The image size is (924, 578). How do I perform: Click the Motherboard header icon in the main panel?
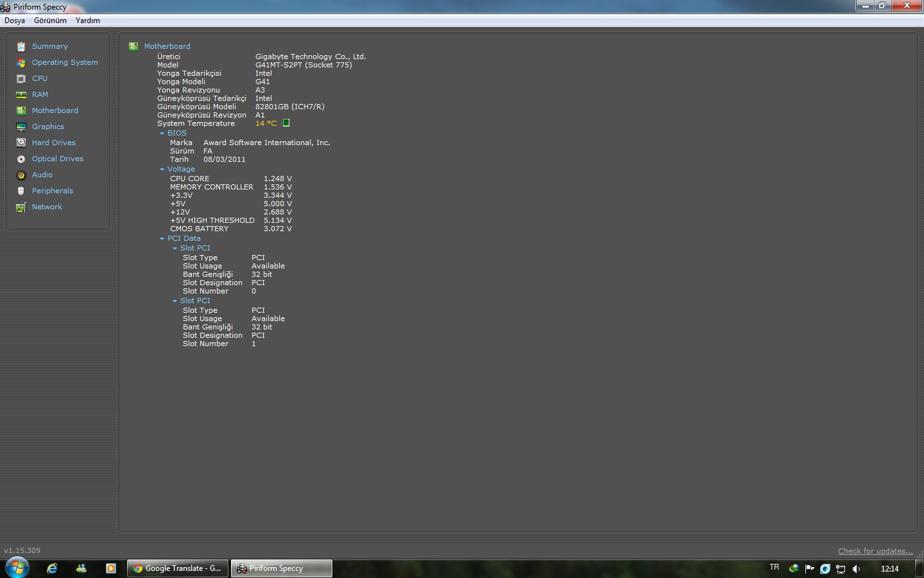tap(133, 46)
